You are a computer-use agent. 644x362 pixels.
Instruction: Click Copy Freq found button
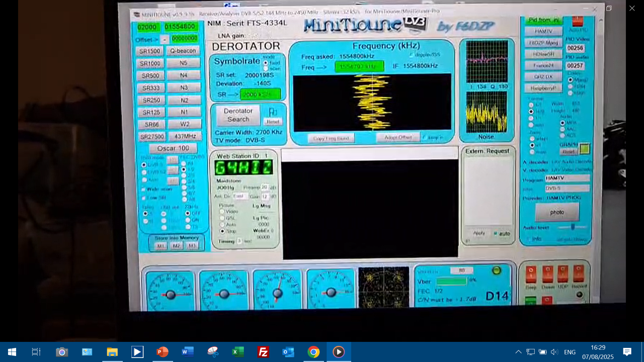[331, 138]
